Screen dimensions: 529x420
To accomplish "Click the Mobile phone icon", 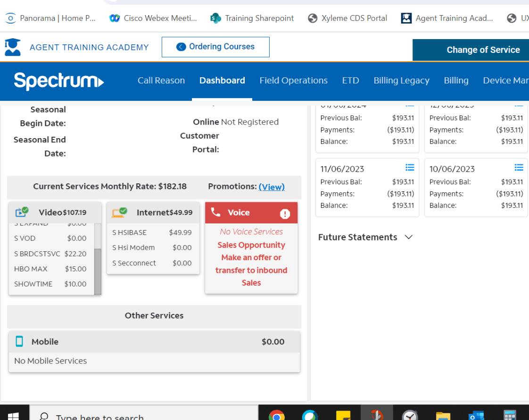I will (19, 341).
